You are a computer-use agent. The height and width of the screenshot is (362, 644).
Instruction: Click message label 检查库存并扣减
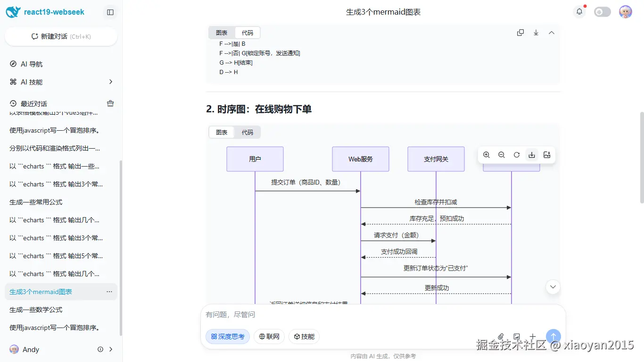tap(436, 202)
